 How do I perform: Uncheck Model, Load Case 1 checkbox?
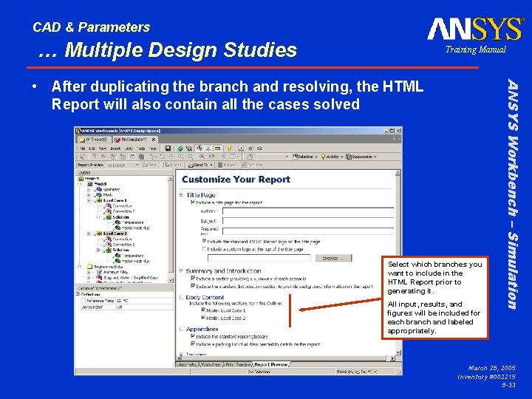(203, 310)
